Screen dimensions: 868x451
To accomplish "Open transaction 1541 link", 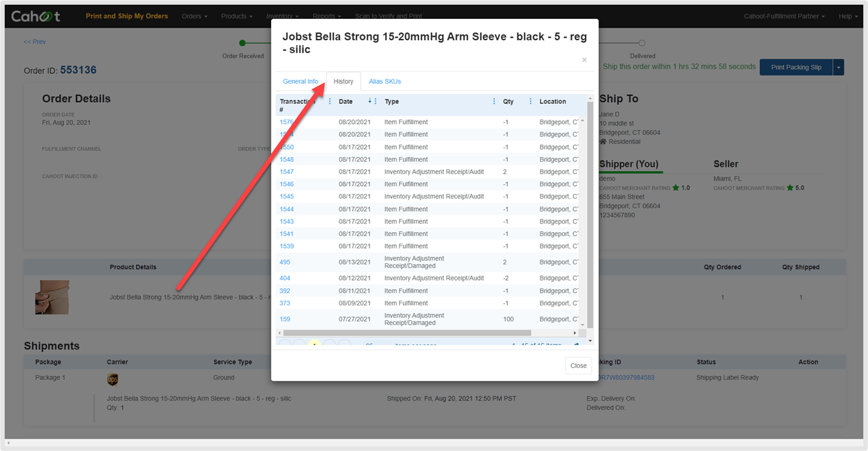I will coord(286,234).
